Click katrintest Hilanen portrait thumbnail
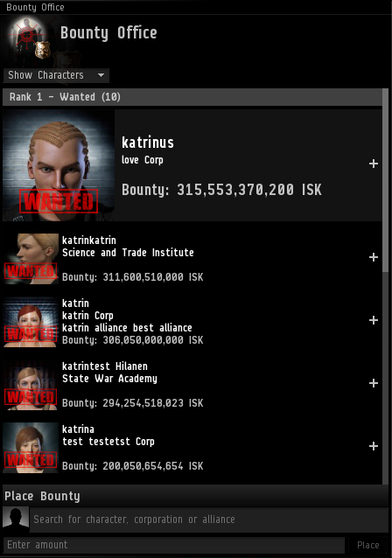 (x=31, y=385)
